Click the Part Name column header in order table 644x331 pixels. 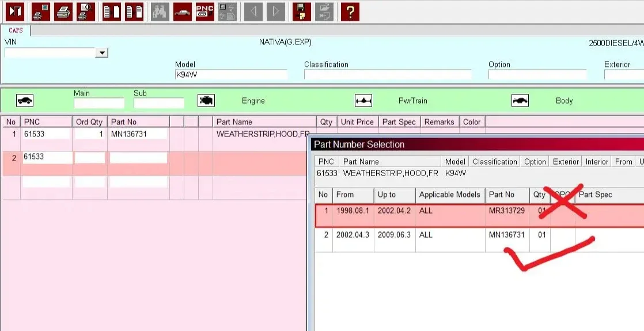point(264,122)
